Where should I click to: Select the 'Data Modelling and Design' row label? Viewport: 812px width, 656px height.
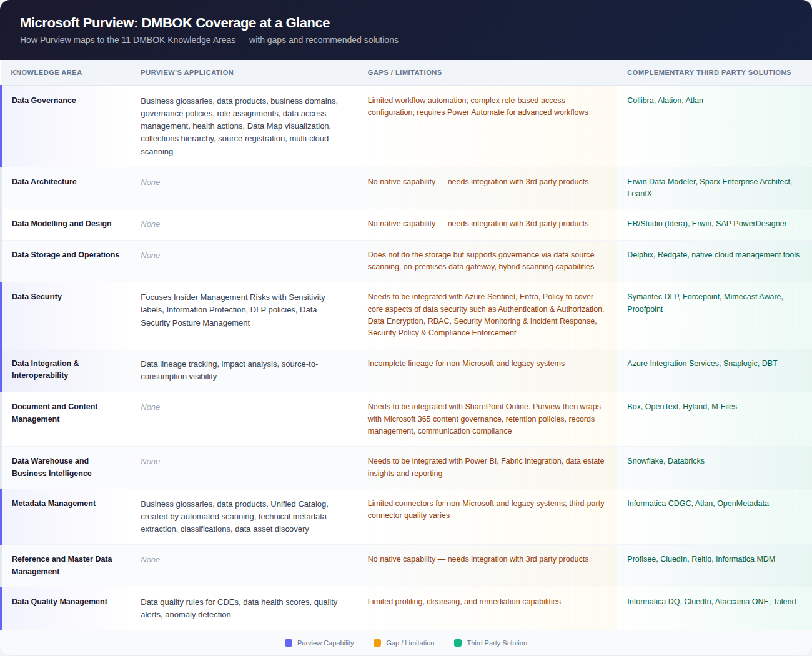(62, 224)
